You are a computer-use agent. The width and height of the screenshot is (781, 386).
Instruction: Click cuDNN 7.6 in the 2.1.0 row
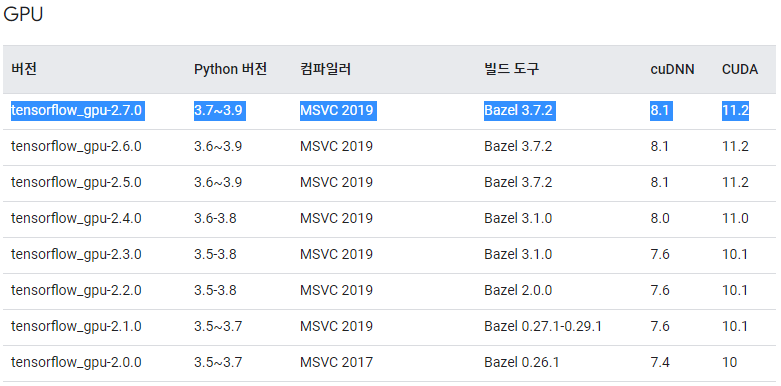pyautogui.click(x=660, y=327)
